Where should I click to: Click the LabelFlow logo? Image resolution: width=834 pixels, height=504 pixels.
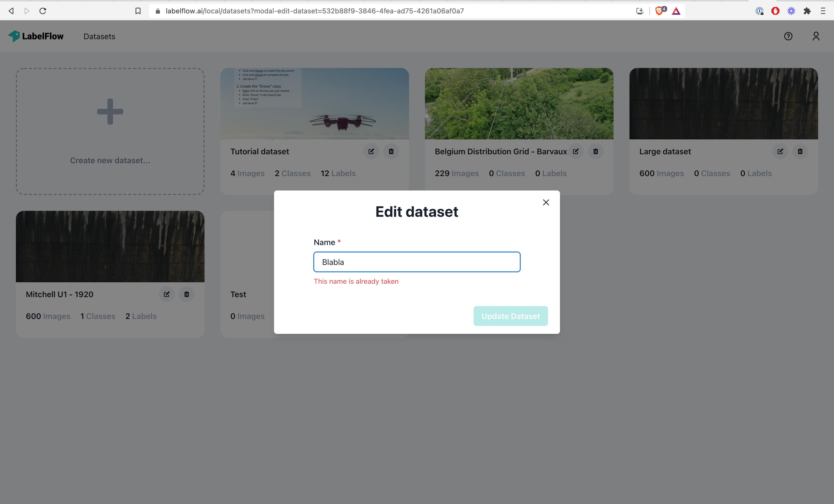(x=36, y=36)
